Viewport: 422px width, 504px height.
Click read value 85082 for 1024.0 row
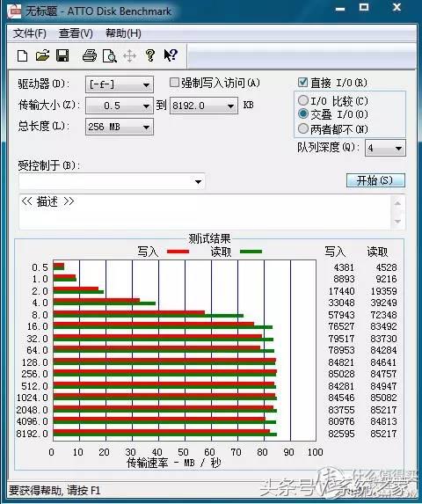(x=383, y=398)
